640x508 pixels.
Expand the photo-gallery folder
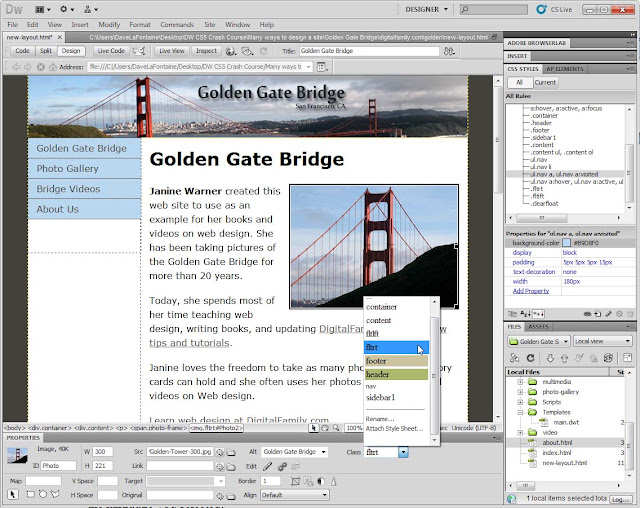520,392
